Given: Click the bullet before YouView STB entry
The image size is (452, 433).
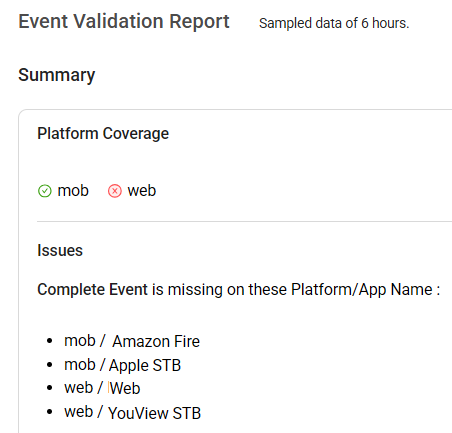Looking at the screenshot, I should coord(50,412).
